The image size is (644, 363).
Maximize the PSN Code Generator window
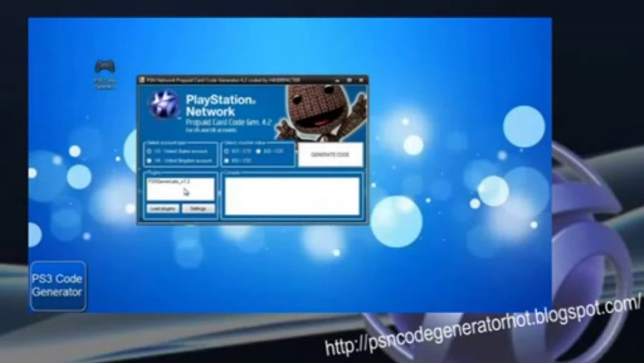[349, 80]
